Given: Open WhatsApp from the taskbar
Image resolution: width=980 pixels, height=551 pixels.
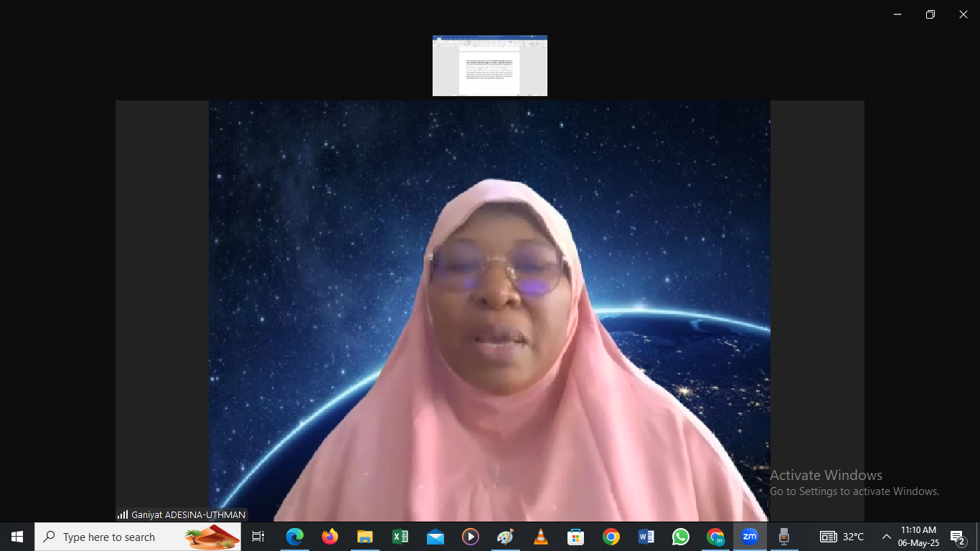Looking at the screenshot, I should pyautogui.click(x=681, y=537).
